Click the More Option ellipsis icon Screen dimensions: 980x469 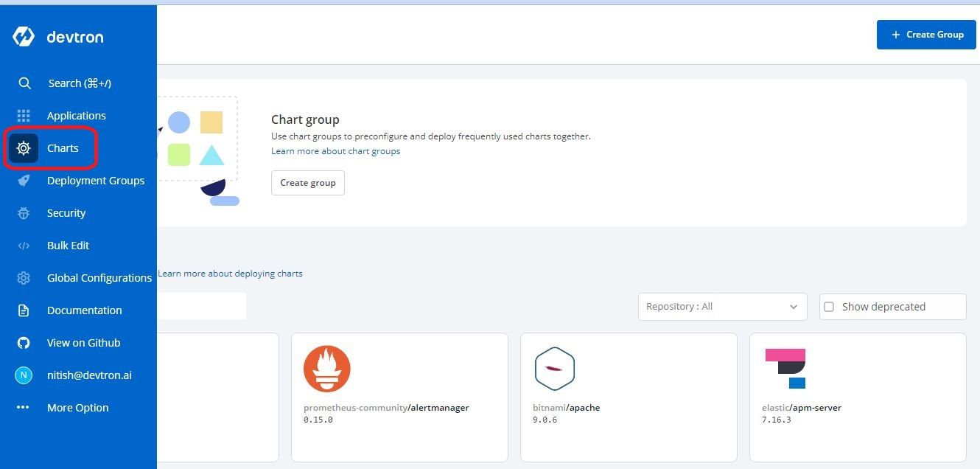pos(23,407)
